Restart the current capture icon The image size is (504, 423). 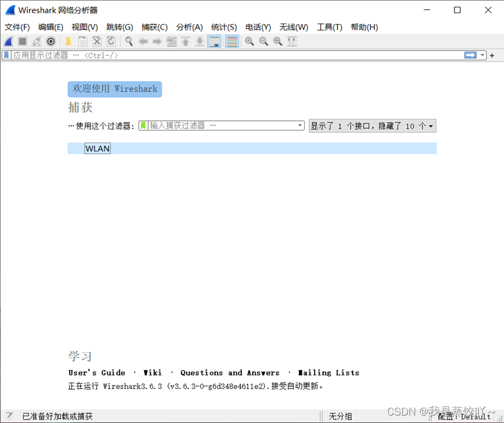pos(37,41)
